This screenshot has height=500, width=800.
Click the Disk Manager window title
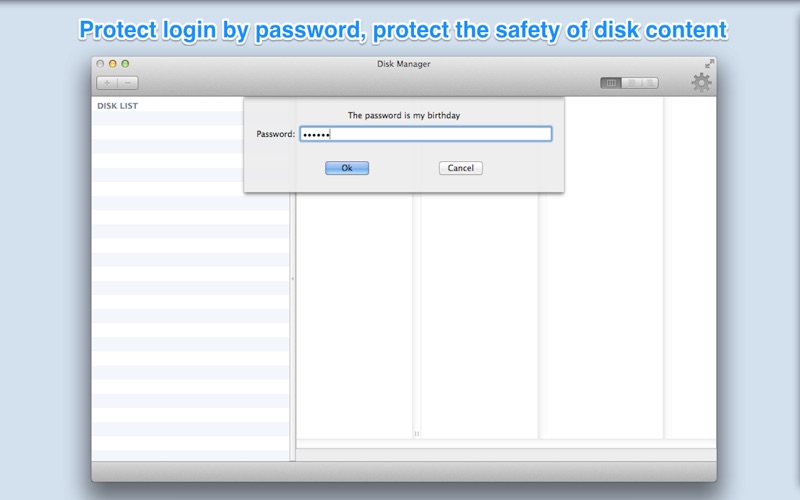click(404, 64)
